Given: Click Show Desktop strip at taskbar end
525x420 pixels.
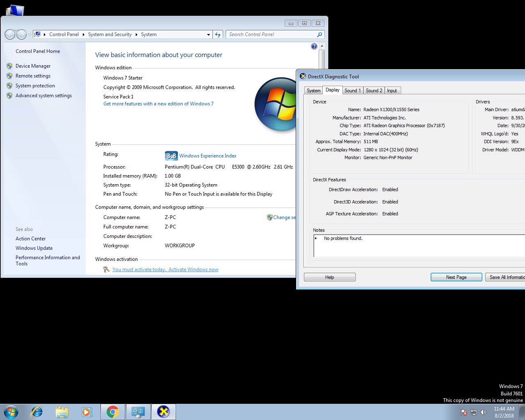Looking at the screenshot, I should 522,412.
